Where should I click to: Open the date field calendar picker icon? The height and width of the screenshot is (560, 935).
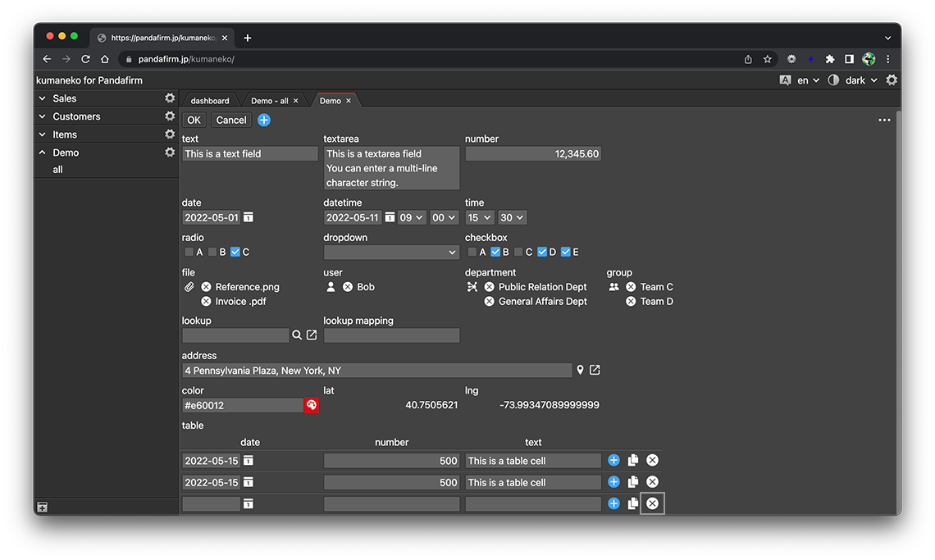tap(249, 218)
